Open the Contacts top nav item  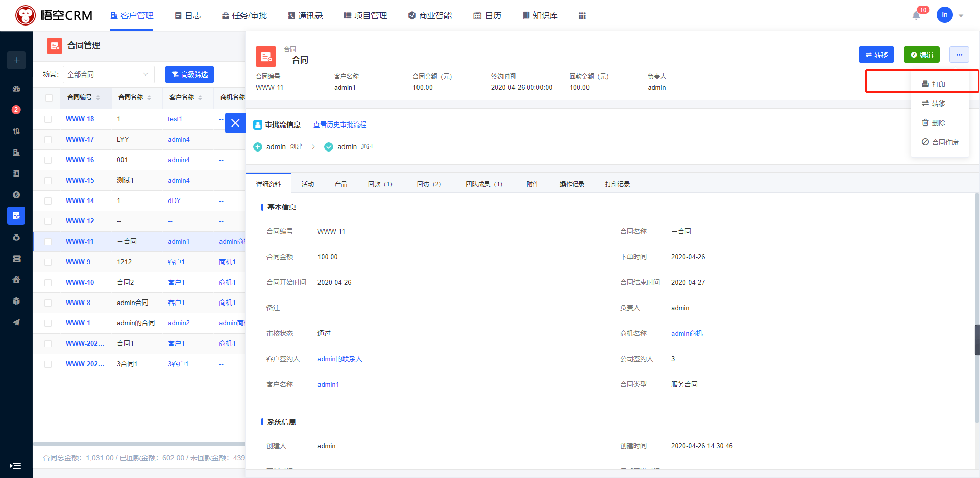coord(305,16)
